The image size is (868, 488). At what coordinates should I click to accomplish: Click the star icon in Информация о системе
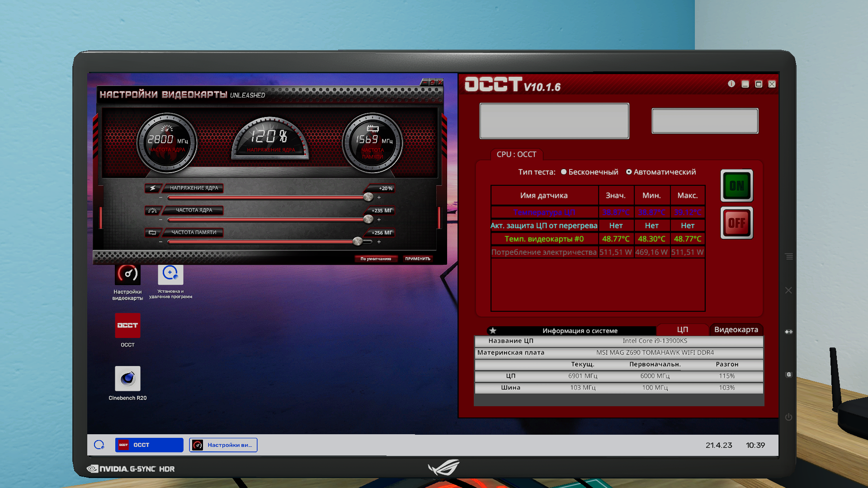pos(493,331)
